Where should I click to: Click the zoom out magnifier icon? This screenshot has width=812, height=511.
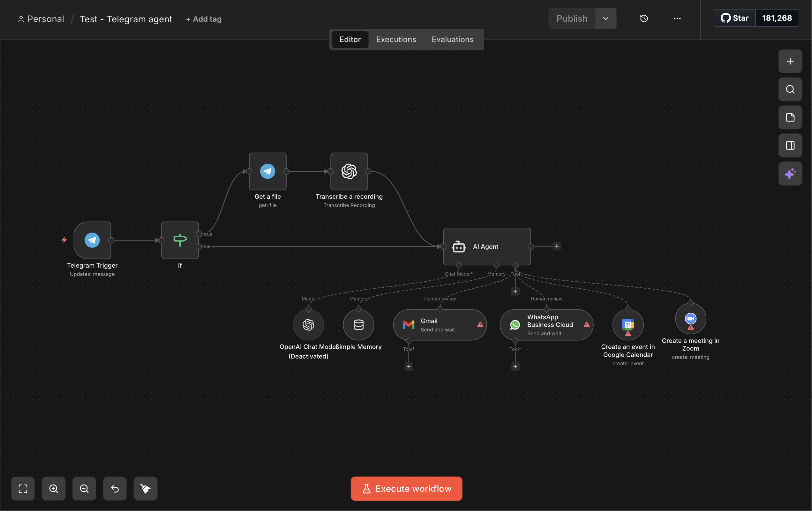84,488
